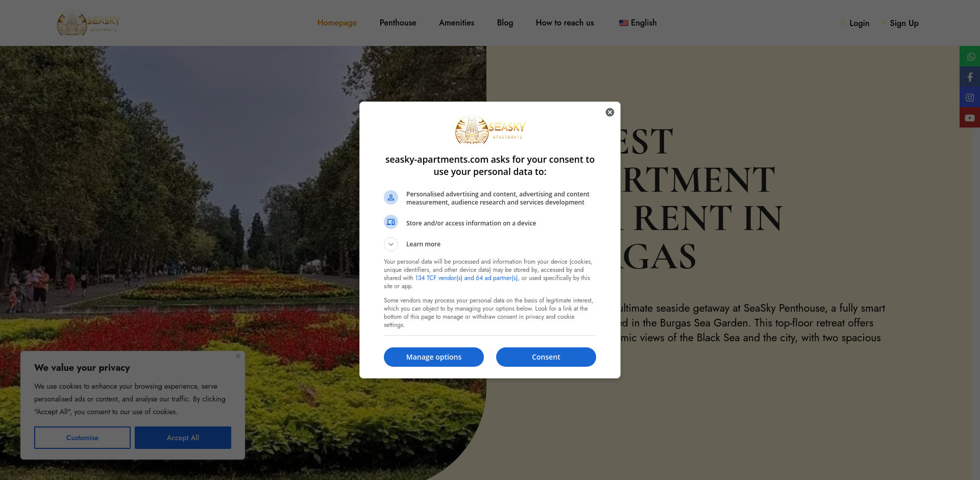
Task: Open the Instagram sidebar icon
Action: 970,97
